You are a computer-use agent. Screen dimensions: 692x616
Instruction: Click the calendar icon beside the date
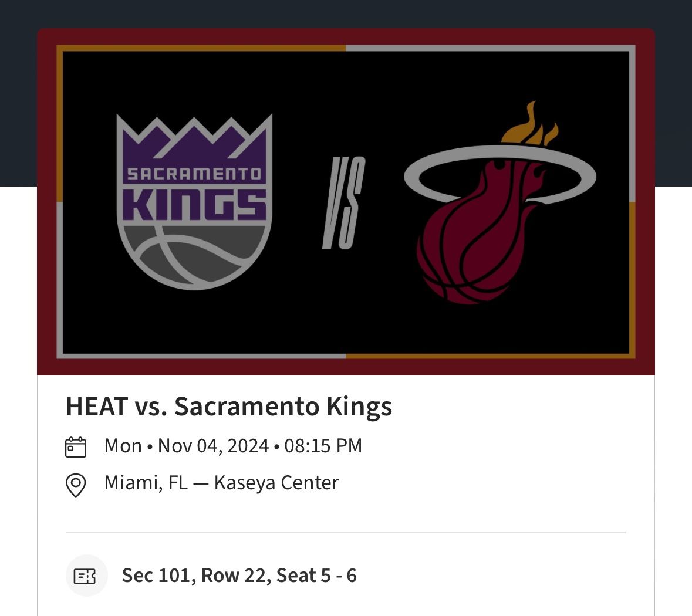tap(76, 447)
